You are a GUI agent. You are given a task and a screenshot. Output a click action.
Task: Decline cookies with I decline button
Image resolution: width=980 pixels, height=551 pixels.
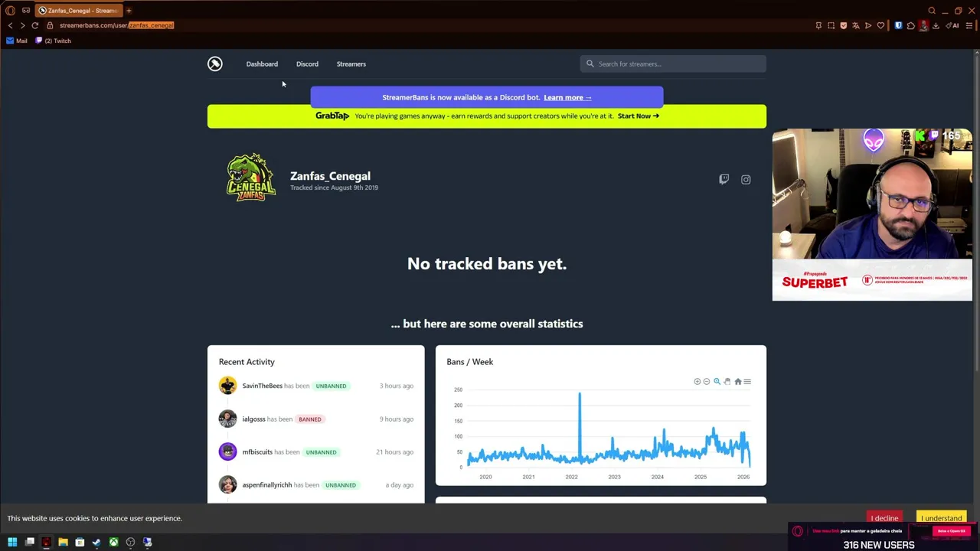coord(884,518)
